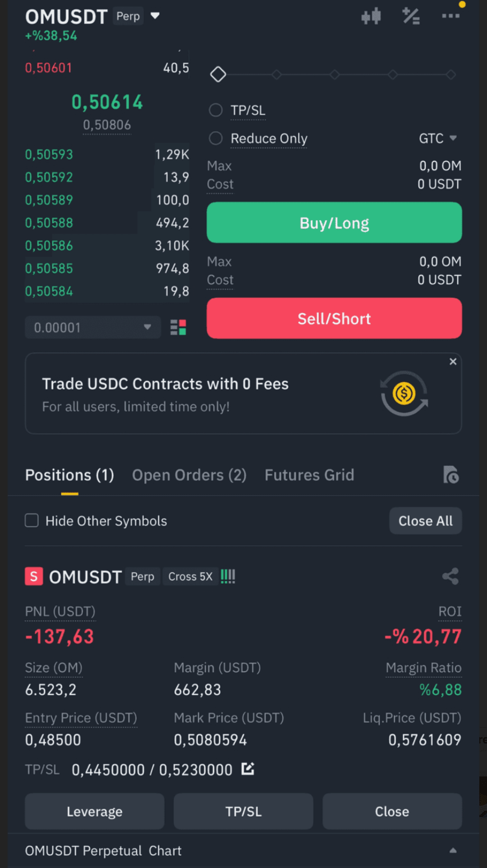Open the 0.00001 price precision dropdown
The height and width of the screenshot is (868, 487).
coord(93,327)
